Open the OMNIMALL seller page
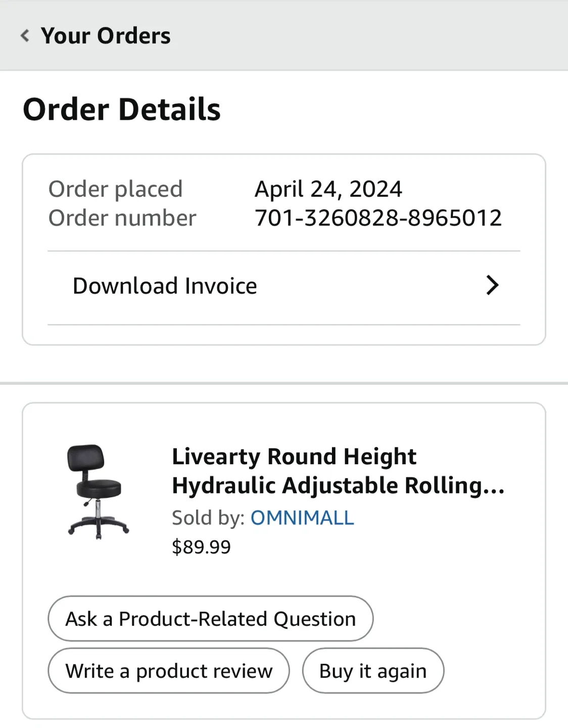The image size is (568, 728). (x=302, y=518)
